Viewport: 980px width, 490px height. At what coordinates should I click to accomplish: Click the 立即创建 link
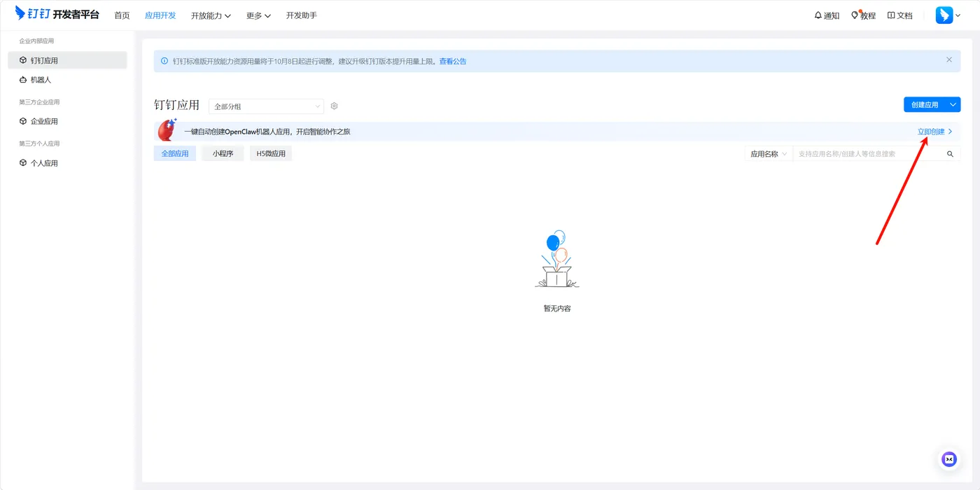click(931, 132)
